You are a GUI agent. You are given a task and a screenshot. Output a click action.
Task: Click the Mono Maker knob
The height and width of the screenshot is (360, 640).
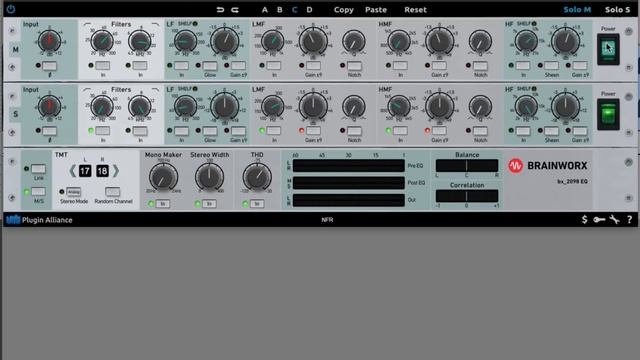(163, 177)
